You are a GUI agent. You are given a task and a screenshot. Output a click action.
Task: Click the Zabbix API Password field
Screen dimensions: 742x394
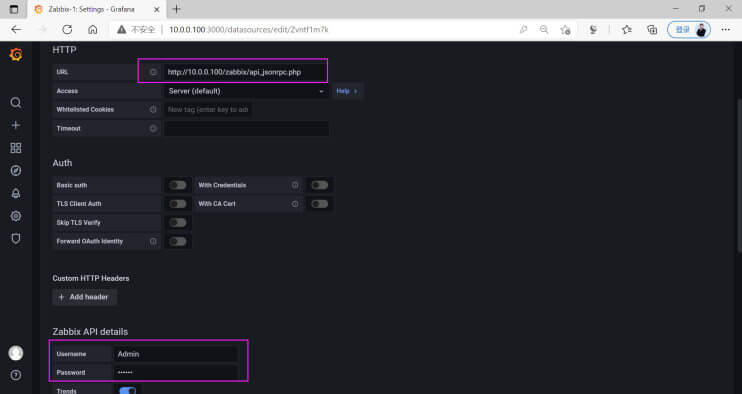pos(175,372)
